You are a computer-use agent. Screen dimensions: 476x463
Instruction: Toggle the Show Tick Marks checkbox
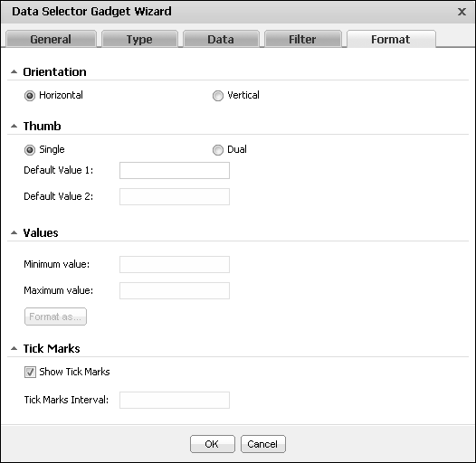30,372
